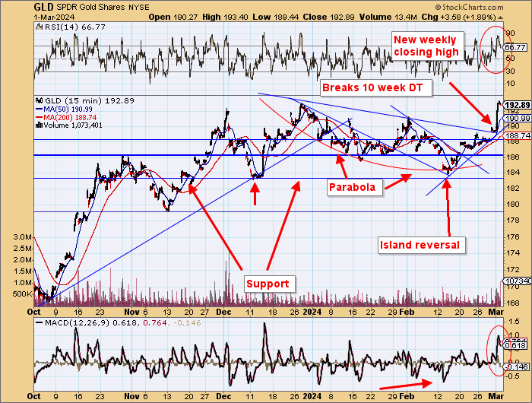Click the RSI(14) line icon in legend
Image resolution: width=532 pixels, height=403 pixels.
coord(40,27)
